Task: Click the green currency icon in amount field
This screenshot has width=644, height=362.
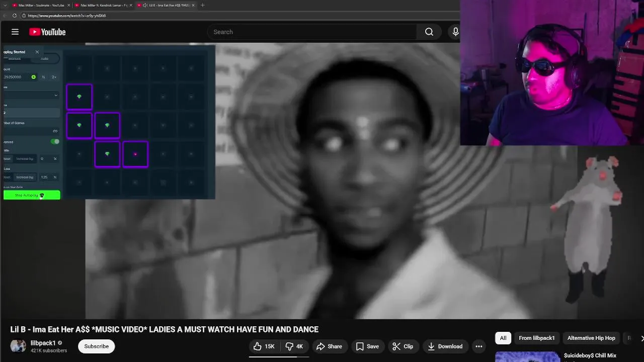Action: 34,77
